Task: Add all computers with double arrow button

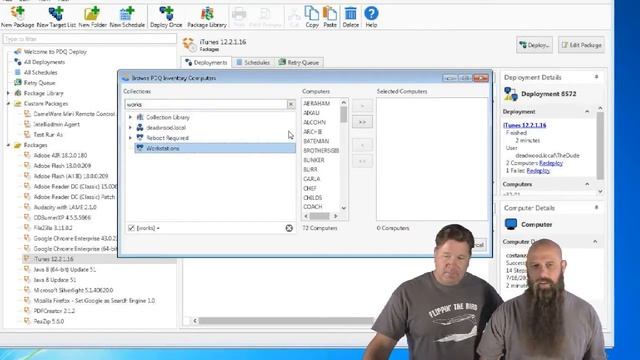Action: [362, 122]
